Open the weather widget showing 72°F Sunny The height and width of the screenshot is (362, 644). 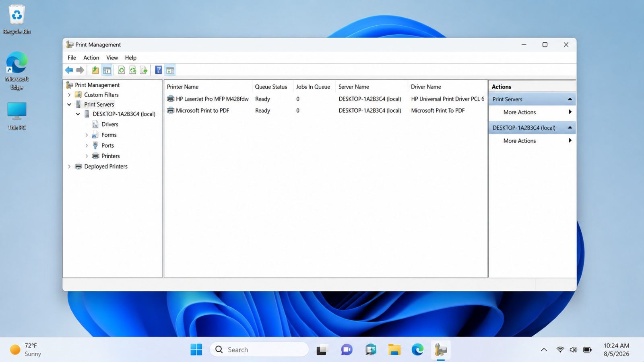point(26,350)
